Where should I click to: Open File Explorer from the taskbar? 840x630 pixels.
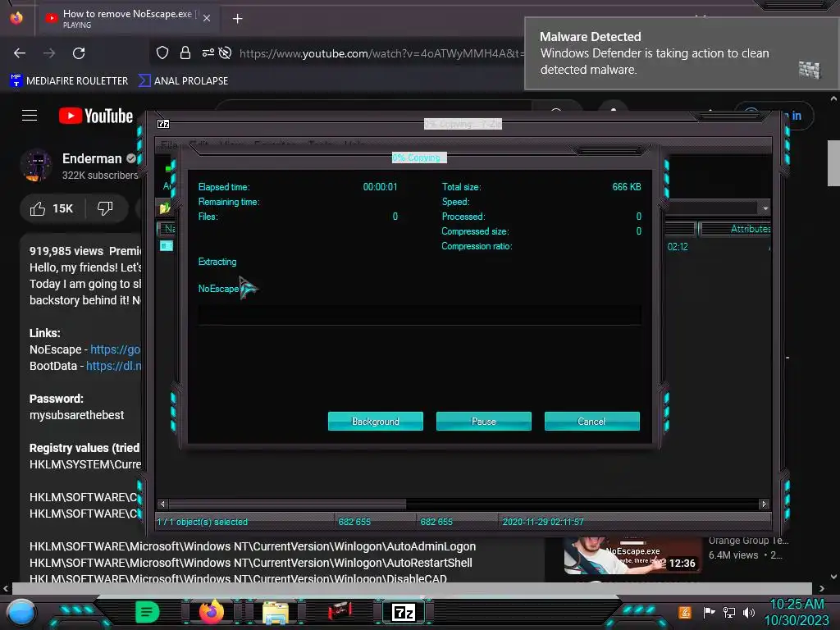point(276,612)
